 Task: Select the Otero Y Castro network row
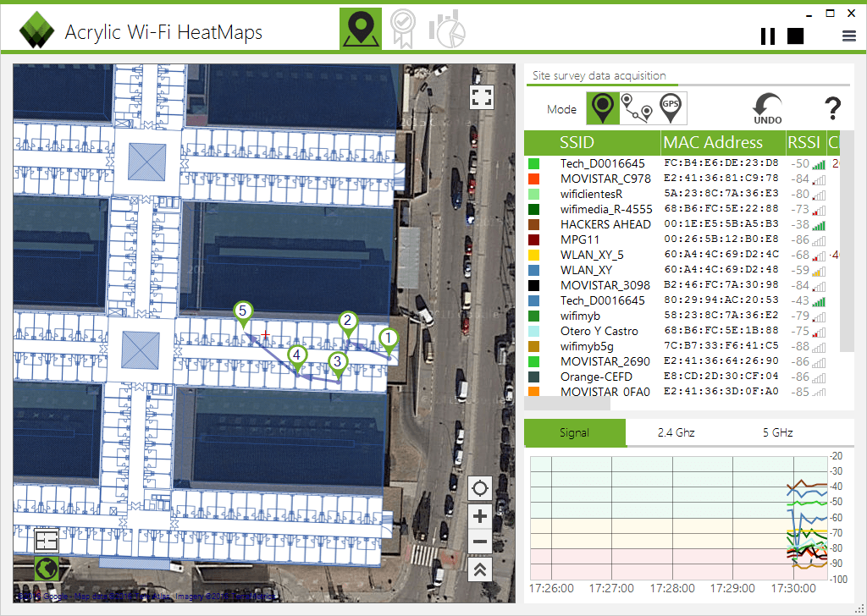[x=682, y=331]
